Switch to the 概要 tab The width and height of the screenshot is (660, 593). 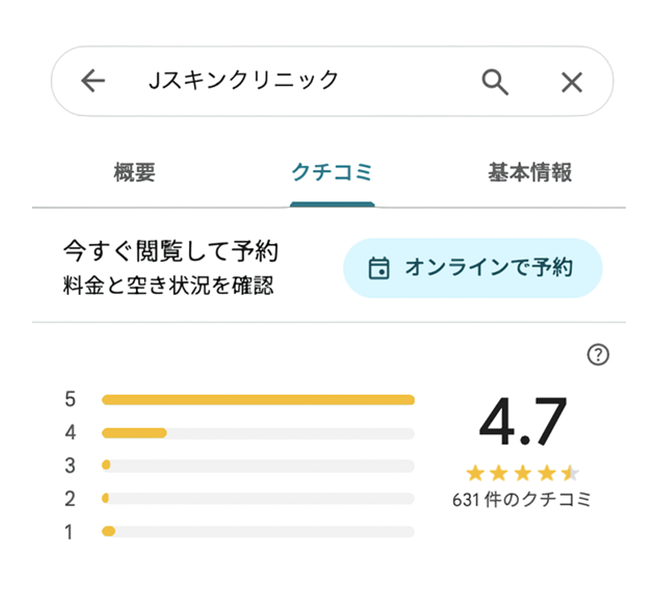point(135,173)
